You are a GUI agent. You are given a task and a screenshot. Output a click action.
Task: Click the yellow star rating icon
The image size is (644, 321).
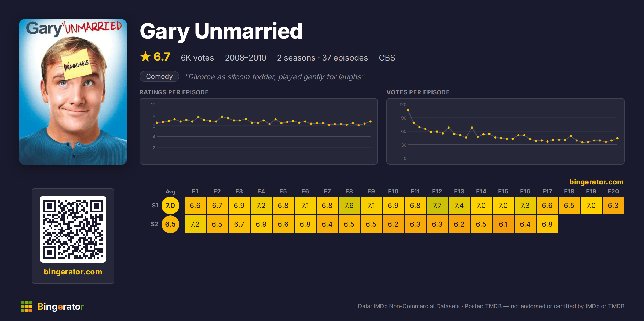coord(145,57)
